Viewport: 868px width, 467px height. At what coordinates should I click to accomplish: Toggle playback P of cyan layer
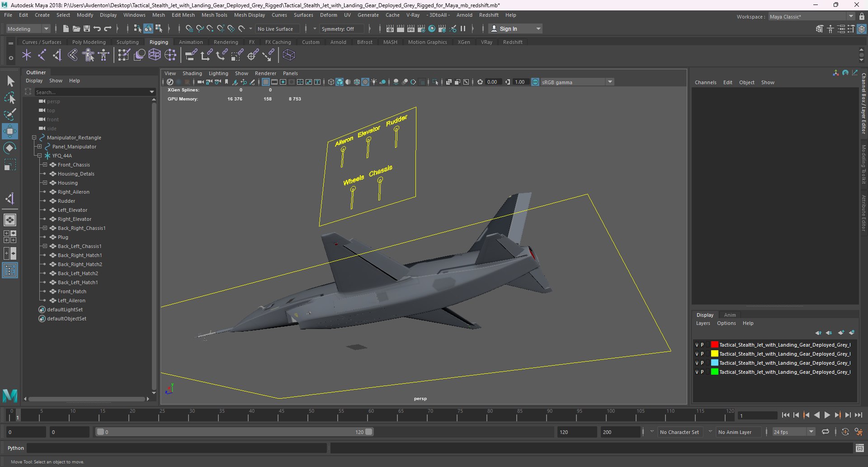702,363
